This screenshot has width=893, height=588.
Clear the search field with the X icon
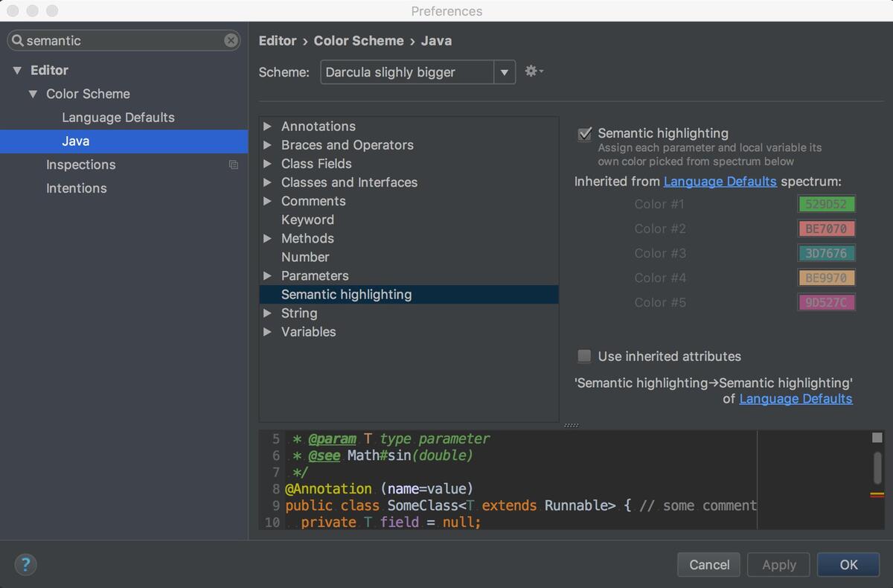click(231, 40)
